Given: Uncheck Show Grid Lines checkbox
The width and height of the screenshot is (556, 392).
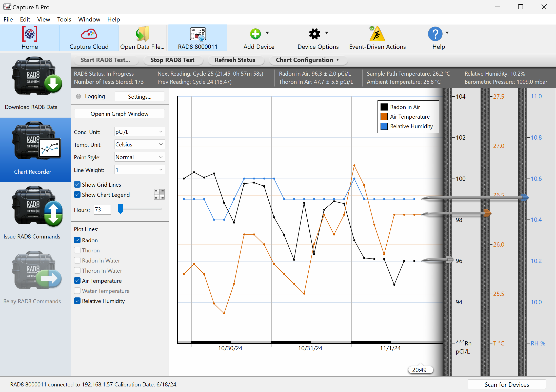Looking at the screenshot, I should coord(77,185).
